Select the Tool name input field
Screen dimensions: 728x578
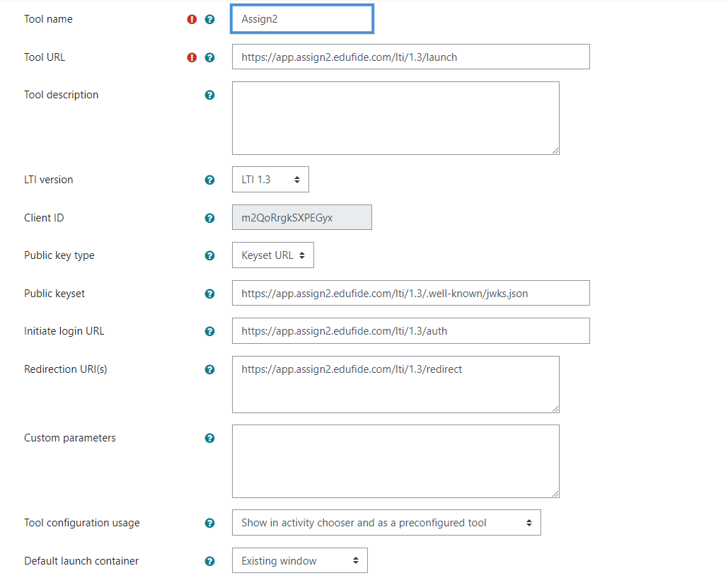point(302,18)
